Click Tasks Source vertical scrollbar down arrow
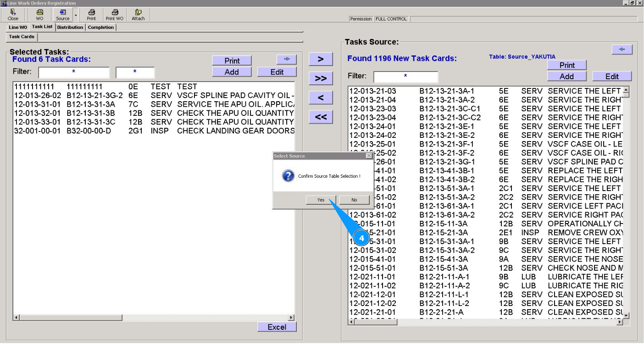Viewport: 644px width, 344px height. pyautogui.click(x=626, y=316)
